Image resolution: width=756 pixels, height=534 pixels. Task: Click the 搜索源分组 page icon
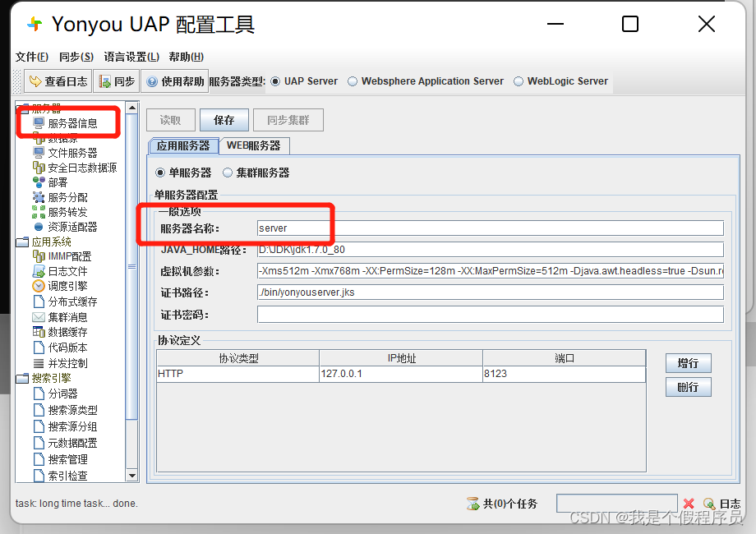[39, 426]
